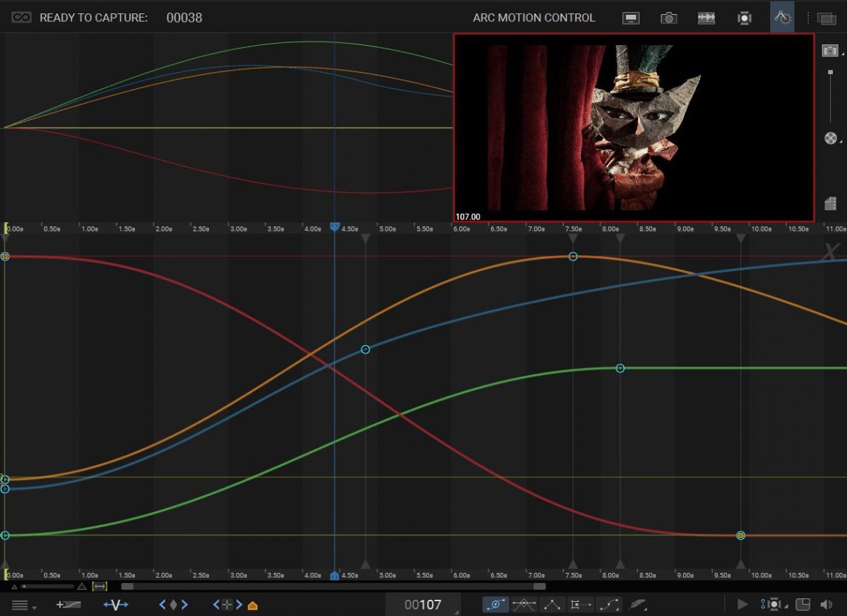Open the DMX lighting workspace icon

pos(744,18)
